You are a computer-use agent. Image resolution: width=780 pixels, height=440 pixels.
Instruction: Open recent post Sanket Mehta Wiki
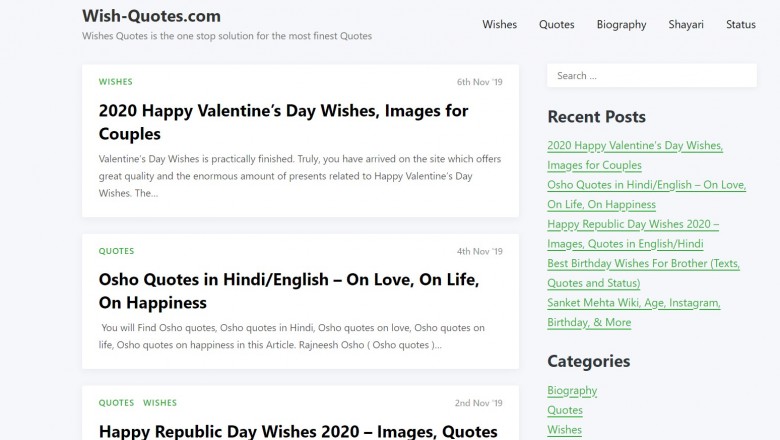coord(633,303)
